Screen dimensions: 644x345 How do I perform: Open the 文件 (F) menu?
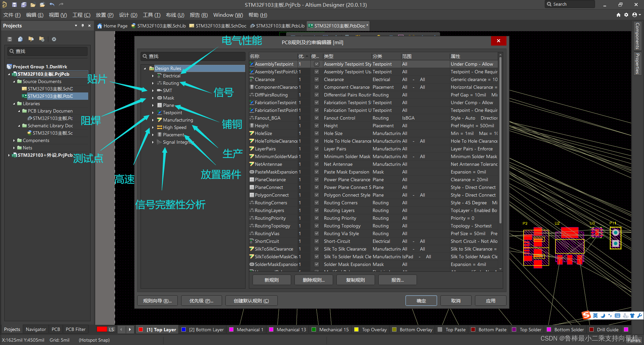click(x=12, y=15)
